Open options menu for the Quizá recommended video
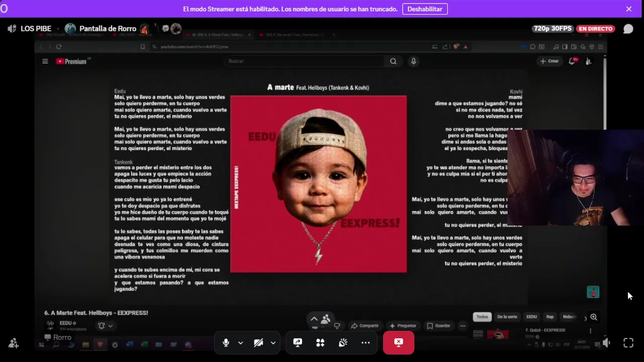 [x=590, y=331]
